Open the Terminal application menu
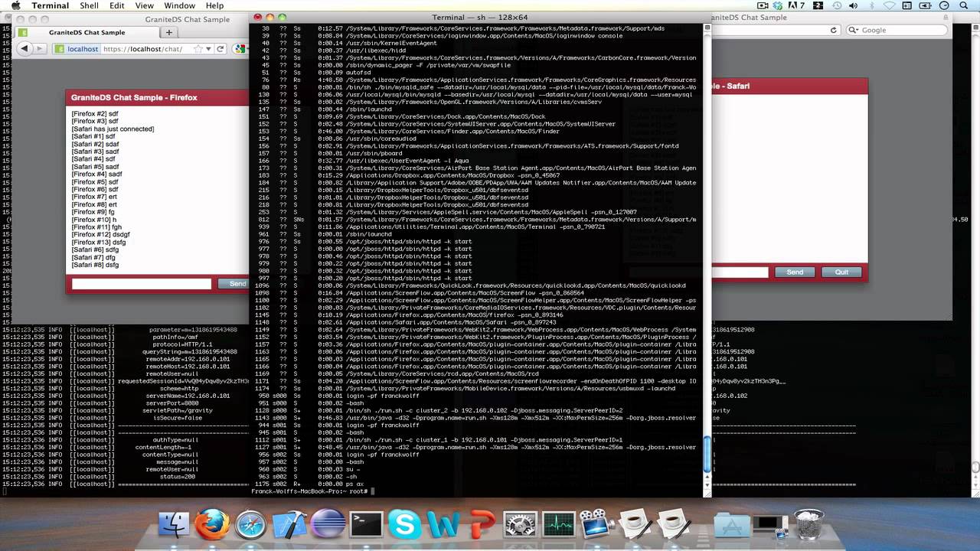This screenshot has height=551, width=980. (50, 5)
